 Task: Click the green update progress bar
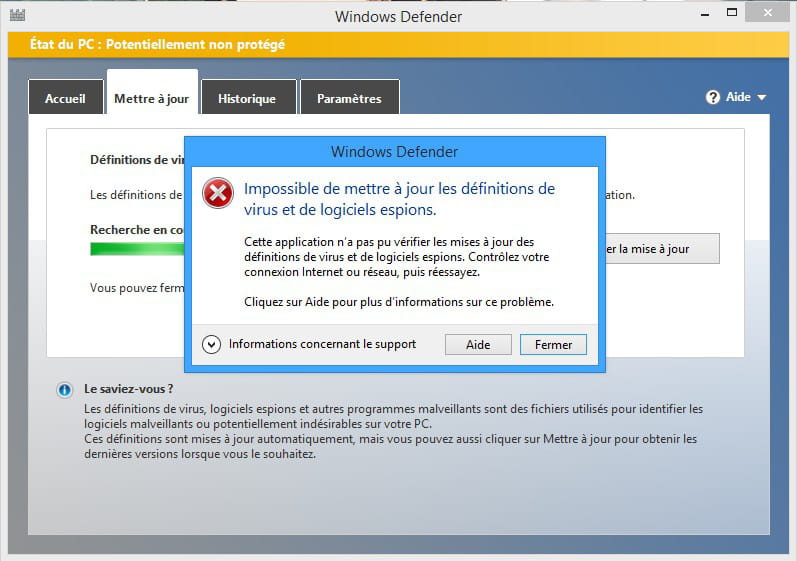137,249
